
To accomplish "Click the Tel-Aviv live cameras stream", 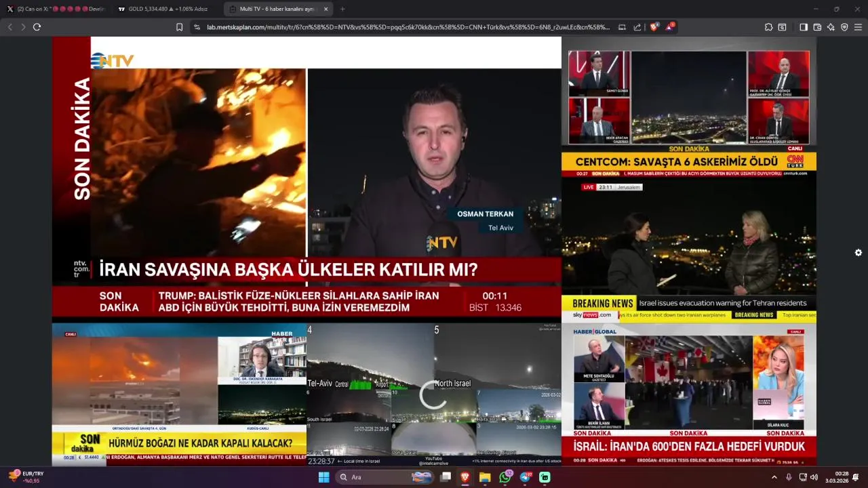I will coord(434,394).
